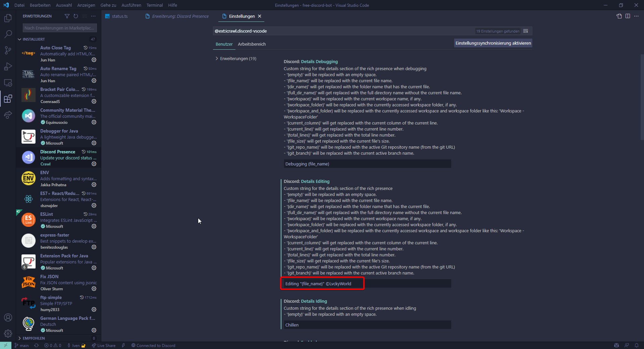This screenshot has height=349, width=644.
Task: Click the filter extensions funnel icon
Action: pyautogui.click(x=67, y=16)
